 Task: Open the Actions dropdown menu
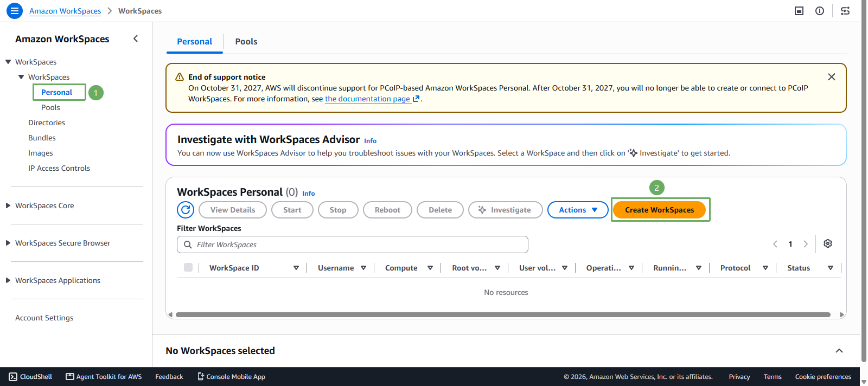[x=578, y=210]
